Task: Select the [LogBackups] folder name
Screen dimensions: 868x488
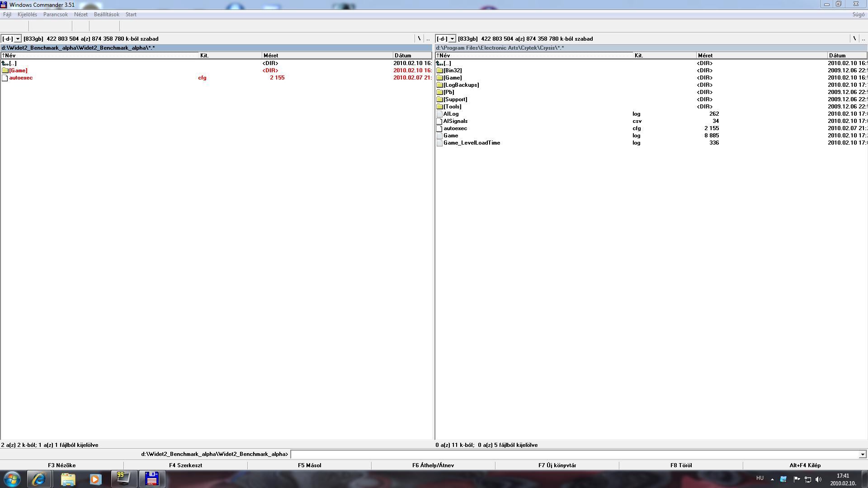Action: [461, 85]
